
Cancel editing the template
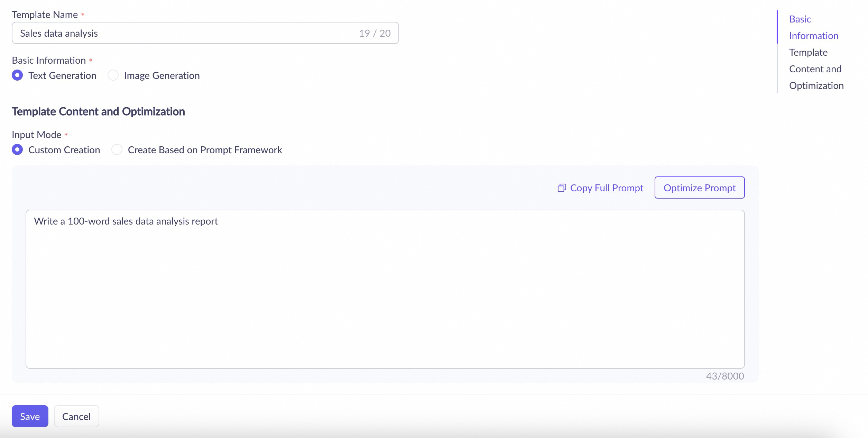point(76,416)
